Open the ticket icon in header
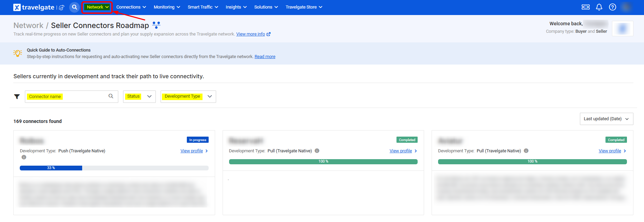644x222 pixels. coord(586,7)
